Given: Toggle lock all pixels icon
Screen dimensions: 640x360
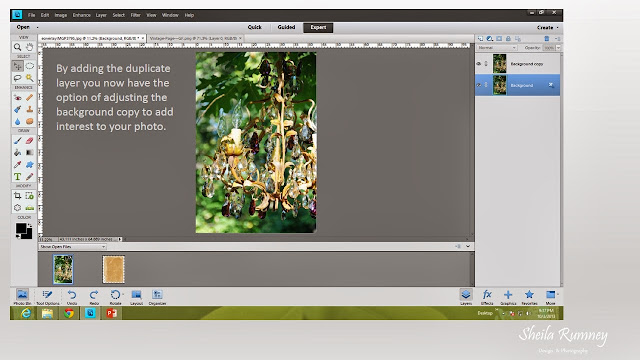Looking at the screenshot, I should (x=509, y=38).
